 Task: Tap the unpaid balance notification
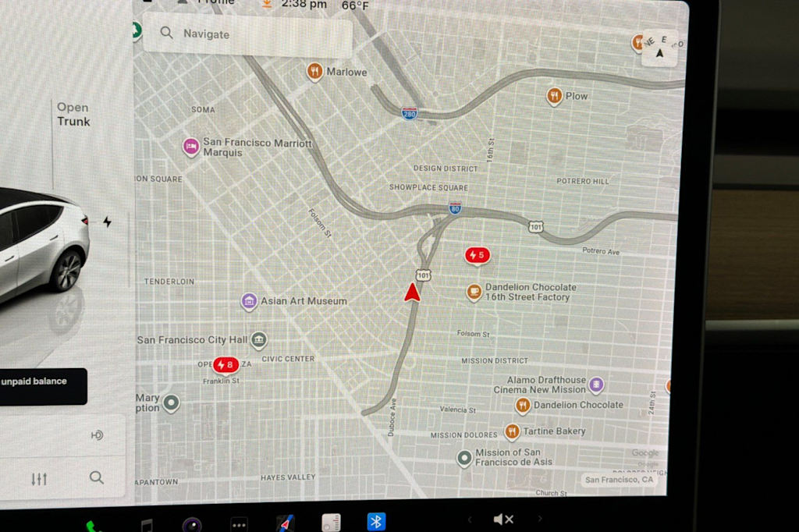pos(44,386)
